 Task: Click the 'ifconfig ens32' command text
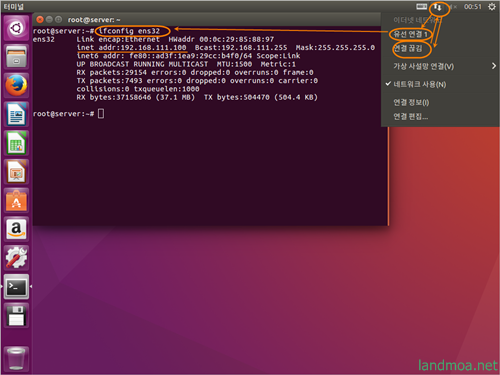click(129, 31)
